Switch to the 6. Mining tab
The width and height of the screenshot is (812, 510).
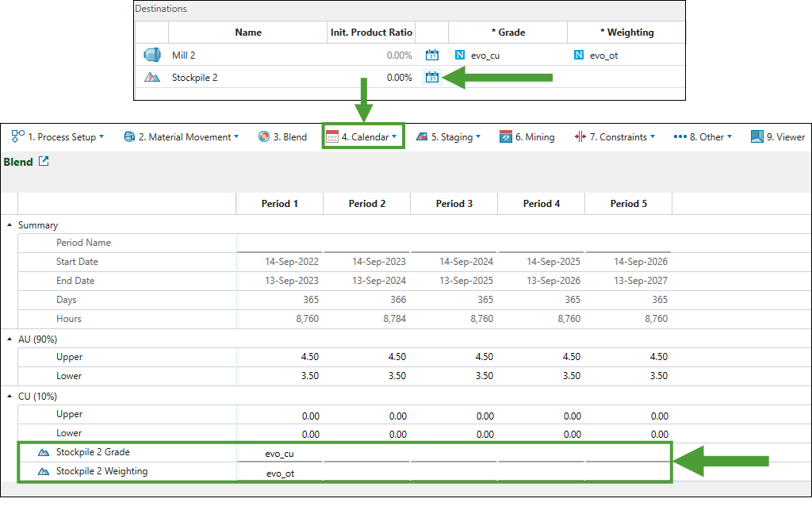pos(527,136)
